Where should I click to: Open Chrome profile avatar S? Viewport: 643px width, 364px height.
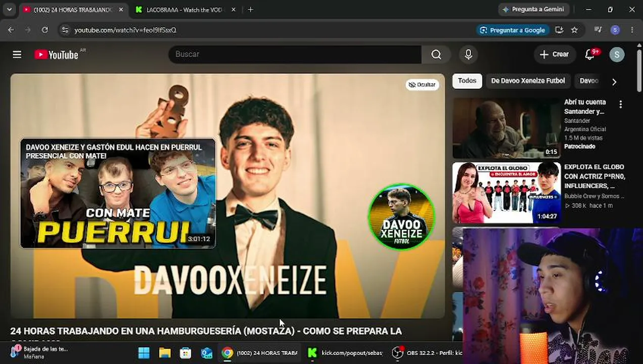pos(615,30)
